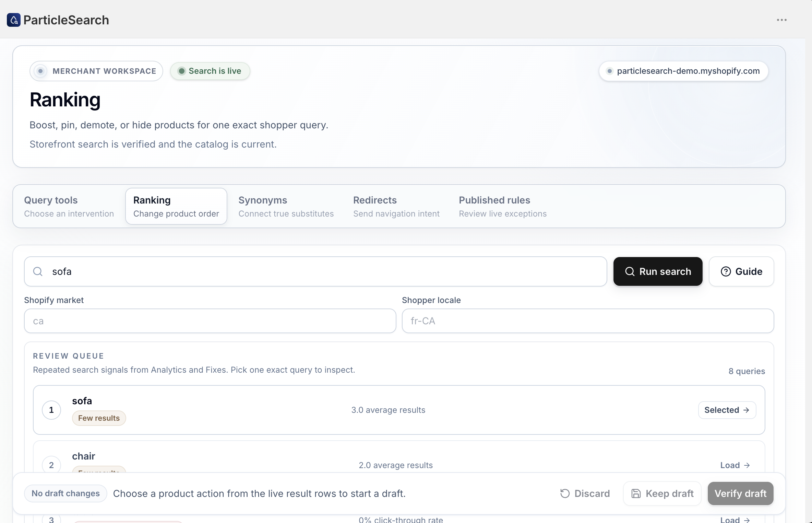The width and height of the screenshot is (812, 523).
Task: Focus the sofa search query field
Action: pos(315,271)
